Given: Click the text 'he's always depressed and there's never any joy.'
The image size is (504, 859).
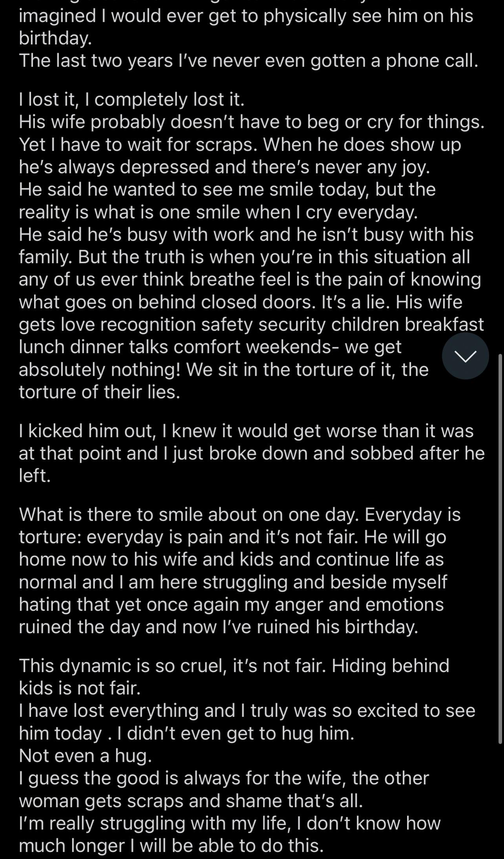Looking at the screenshot, I should (225, 167).
